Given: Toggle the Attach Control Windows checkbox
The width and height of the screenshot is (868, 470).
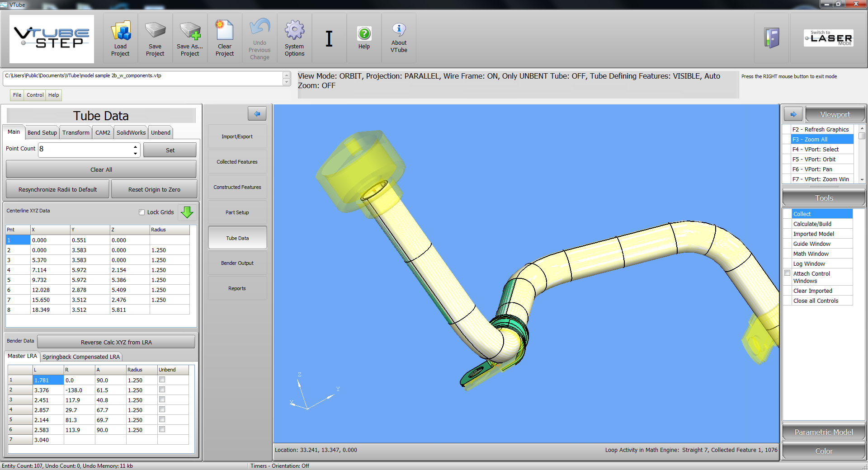Looking at the screenshot, I should click(788, 273).
